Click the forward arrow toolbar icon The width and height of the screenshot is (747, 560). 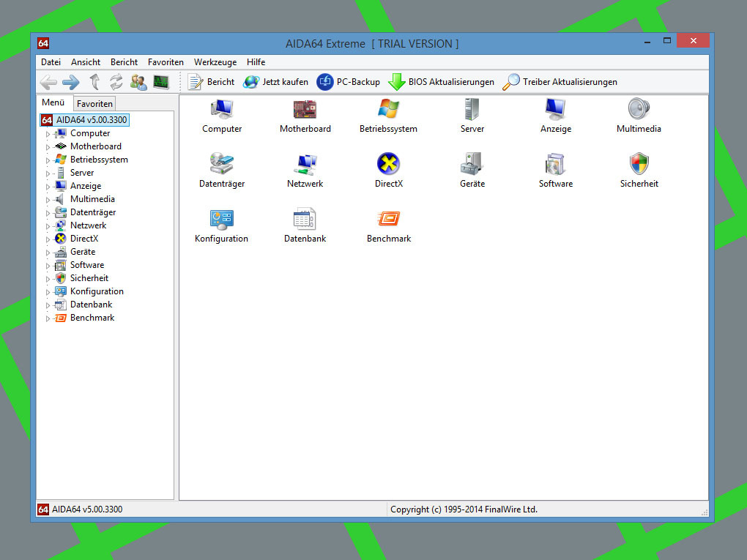(70, 82)
